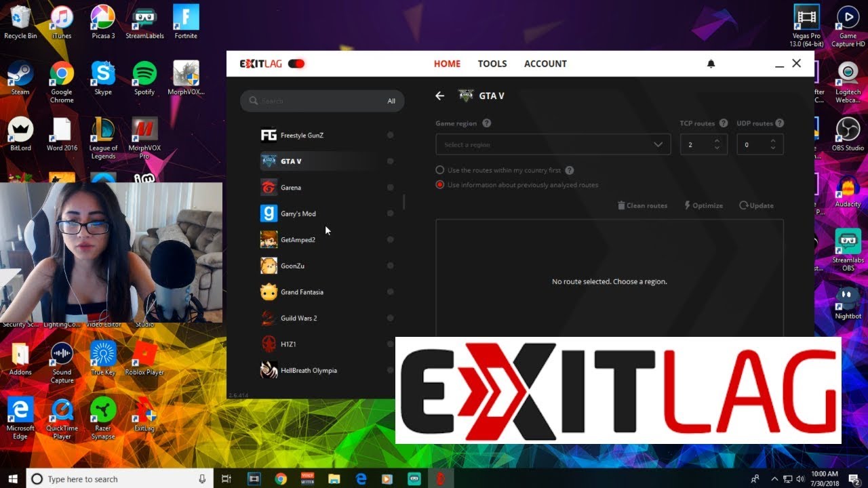
Task: Open Nightbot desktop icon
Action: (848, 303)
